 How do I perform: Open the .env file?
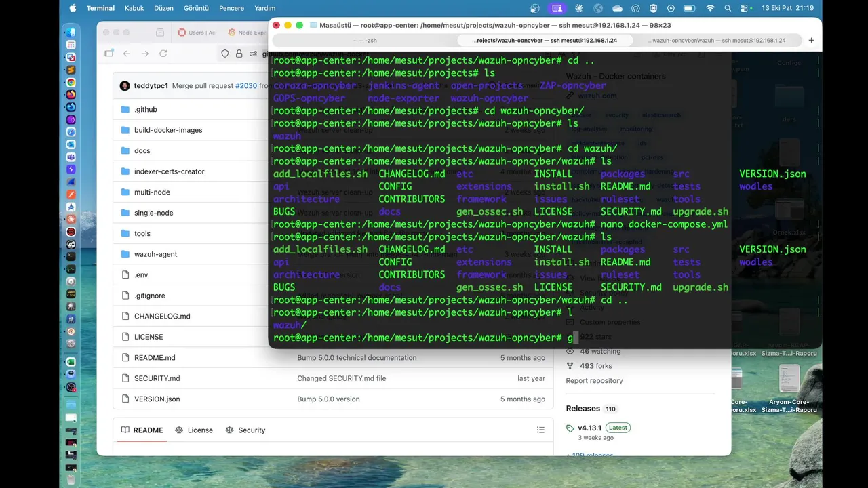(x=141, y=274)
